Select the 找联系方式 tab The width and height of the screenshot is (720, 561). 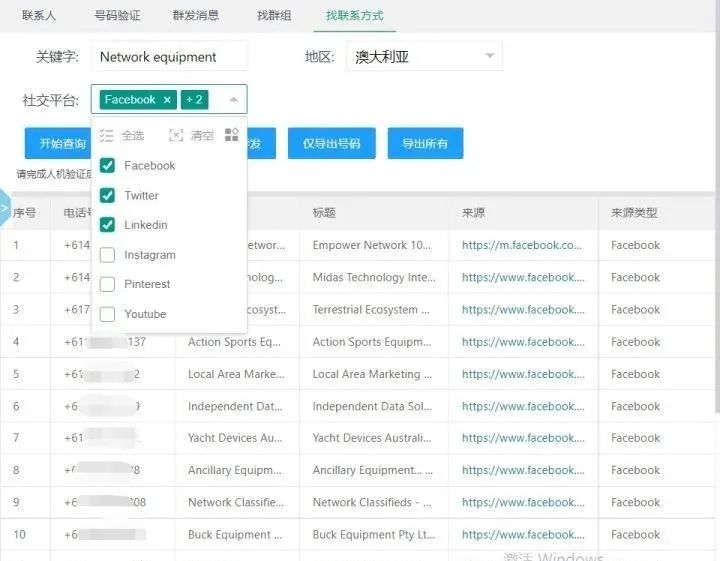click(x=354, y=16)
